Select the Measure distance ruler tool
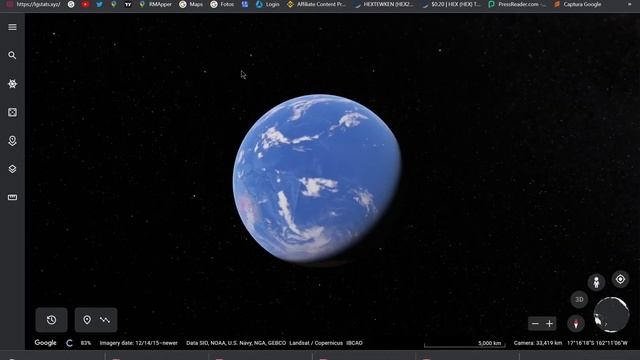640x360 pixels. 12,197
